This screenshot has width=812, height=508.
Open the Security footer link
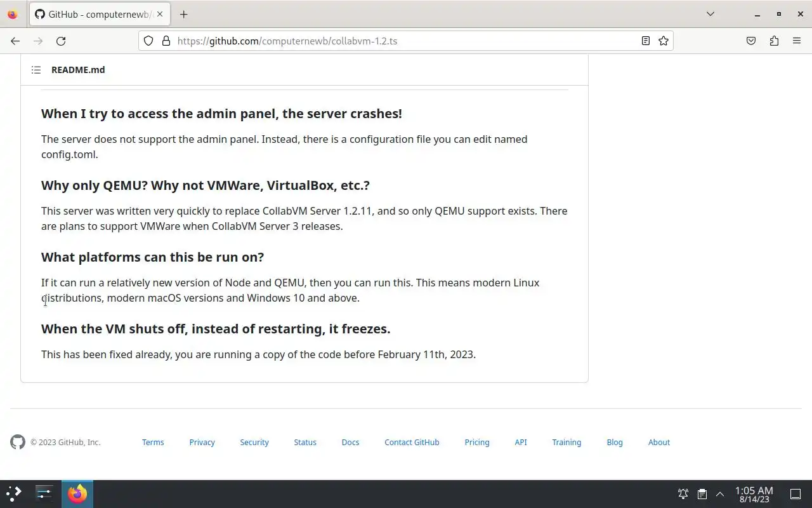[x=254, y=442]
